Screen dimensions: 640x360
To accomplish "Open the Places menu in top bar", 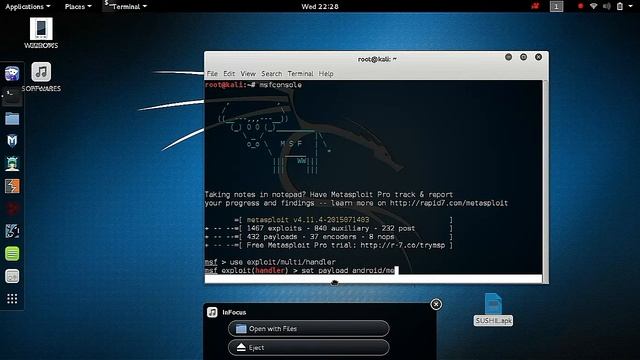I will pos(78,7).
